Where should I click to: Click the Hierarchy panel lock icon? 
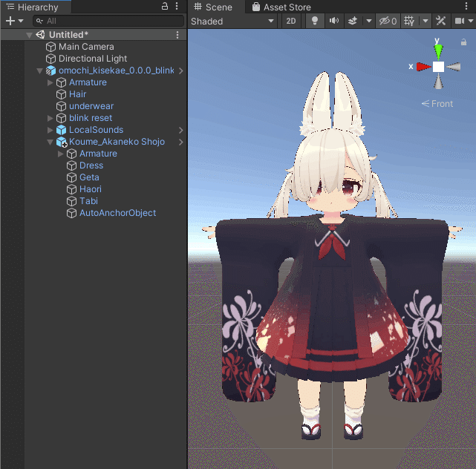coord(165,7)
